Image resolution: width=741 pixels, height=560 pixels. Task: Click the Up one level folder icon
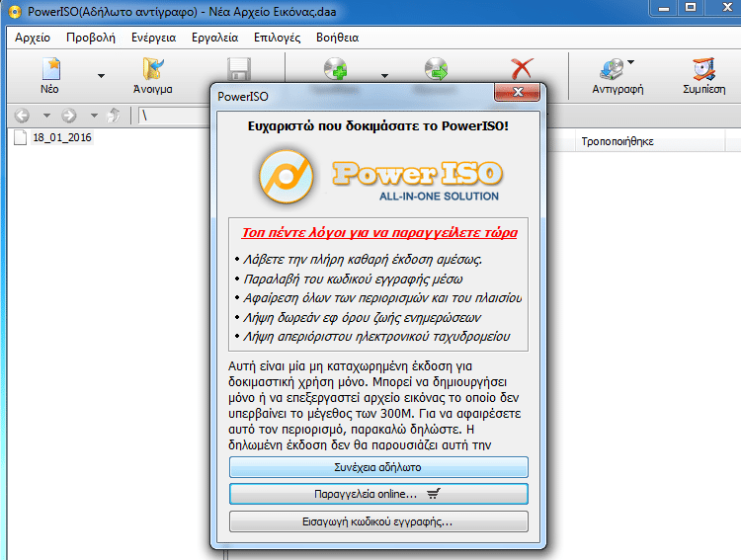pos(114,116)
